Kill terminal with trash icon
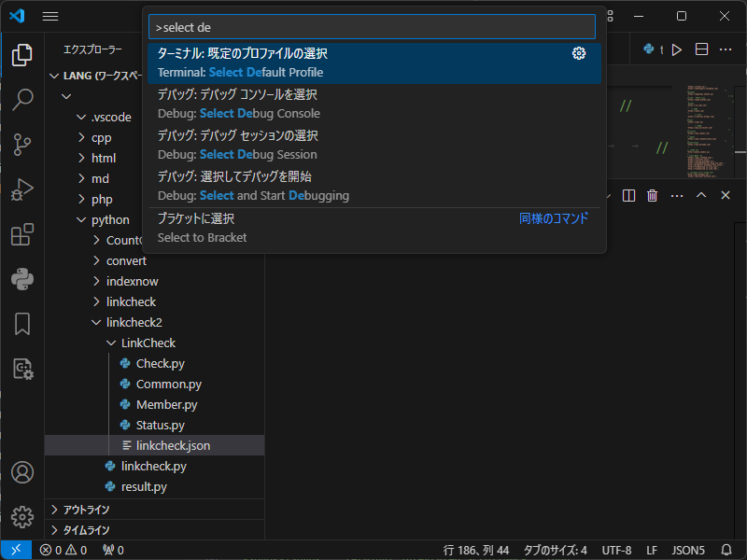Viewport: 747px width, 560px height. [652, 196]
